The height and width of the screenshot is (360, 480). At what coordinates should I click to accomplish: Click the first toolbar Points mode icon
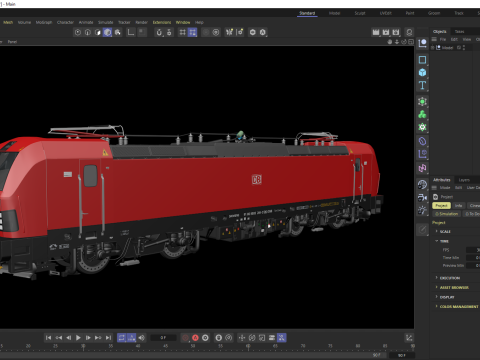click(x=78, y=32)
